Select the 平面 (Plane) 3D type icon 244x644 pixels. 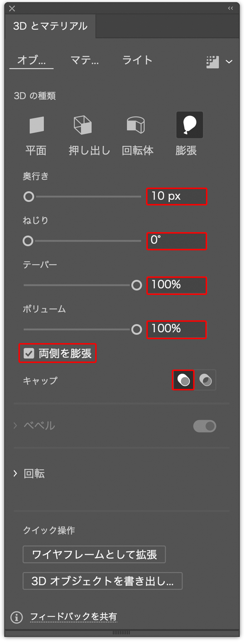pyautogui.click(x=36, y=125)
